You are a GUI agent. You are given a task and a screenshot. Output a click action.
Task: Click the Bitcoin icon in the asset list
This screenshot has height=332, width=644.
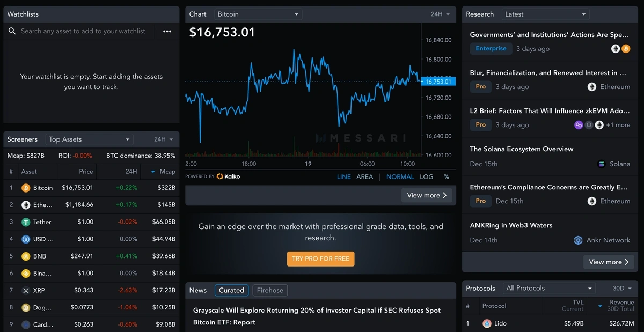pos(26,188)
